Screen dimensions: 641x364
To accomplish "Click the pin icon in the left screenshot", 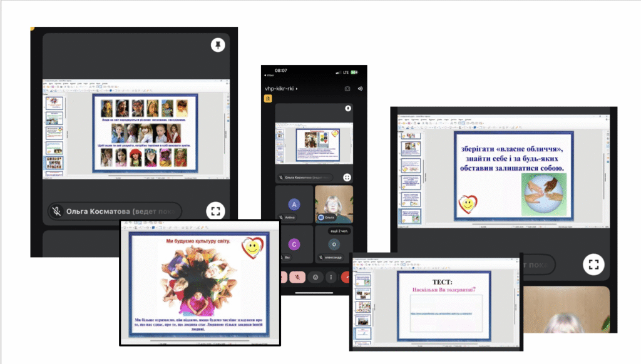I will [x=217, y=45].
